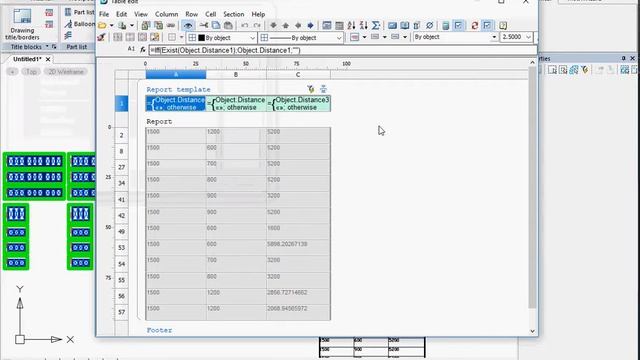The image size is (640, 360).
Task: Click the empty-set diameter symbol icon
Action: click(x=429, y=26)
